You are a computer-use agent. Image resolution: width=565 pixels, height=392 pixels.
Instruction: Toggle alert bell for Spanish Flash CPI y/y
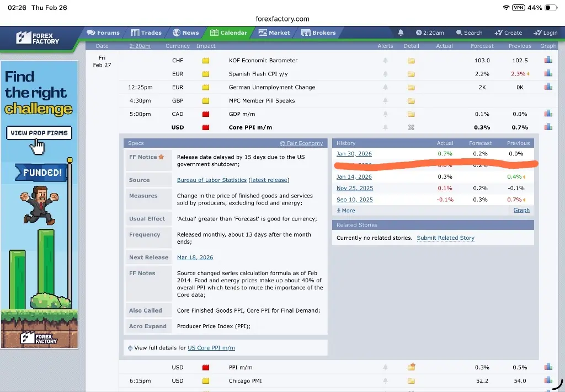(x=385, y=74)
